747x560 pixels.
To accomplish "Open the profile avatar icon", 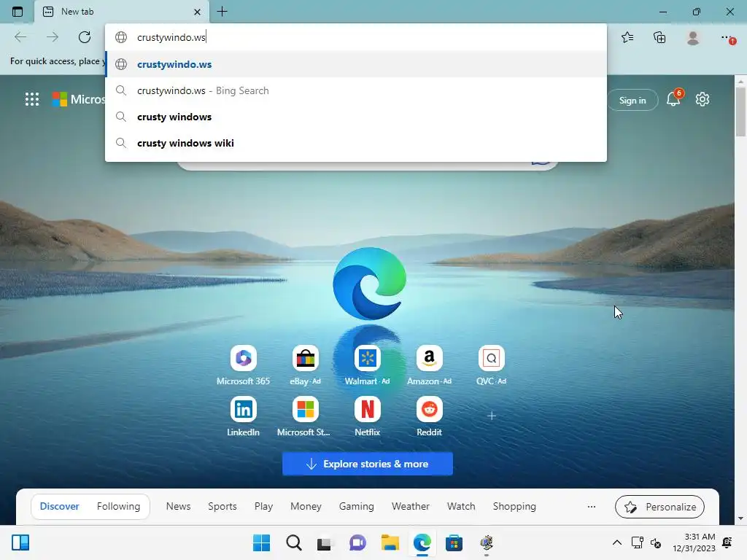I will click(x=693, y=37).
